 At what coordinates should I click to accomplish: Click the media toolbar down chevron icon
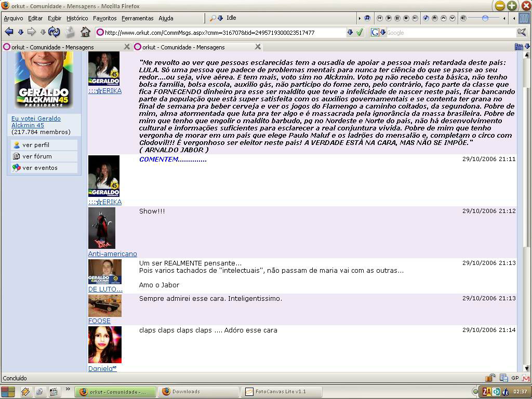point(453,18)
